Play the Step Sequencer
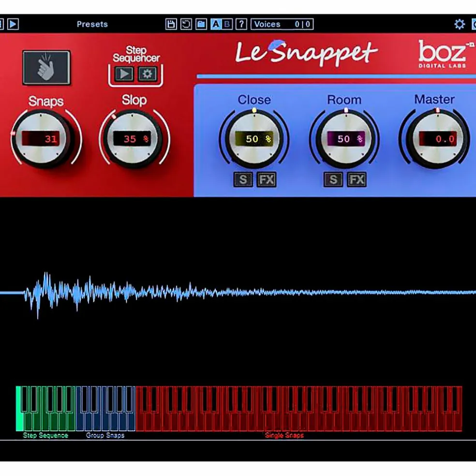This screenshot has width=476, height=476. (124, 74)
